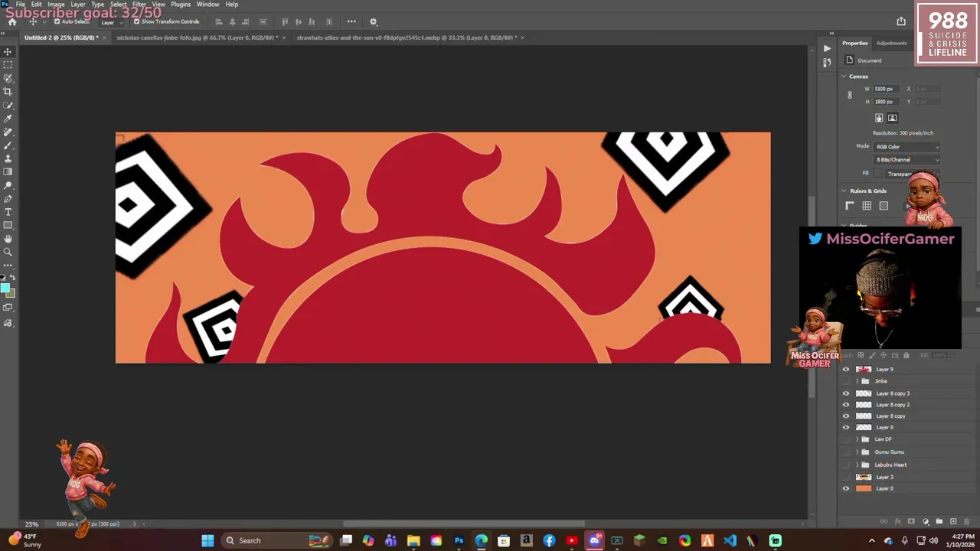Open the Windows Start menu
980x551 pixels.
[207, 540]
